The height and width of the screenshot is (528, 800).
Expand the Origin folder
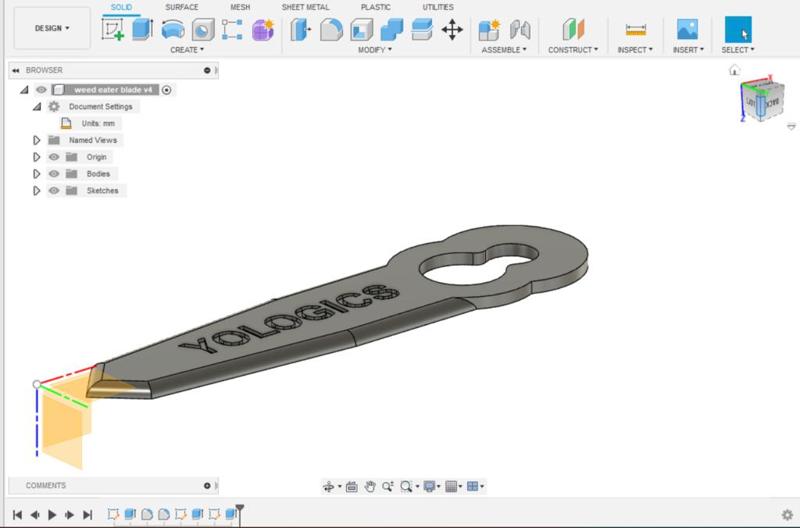point(36,157)
